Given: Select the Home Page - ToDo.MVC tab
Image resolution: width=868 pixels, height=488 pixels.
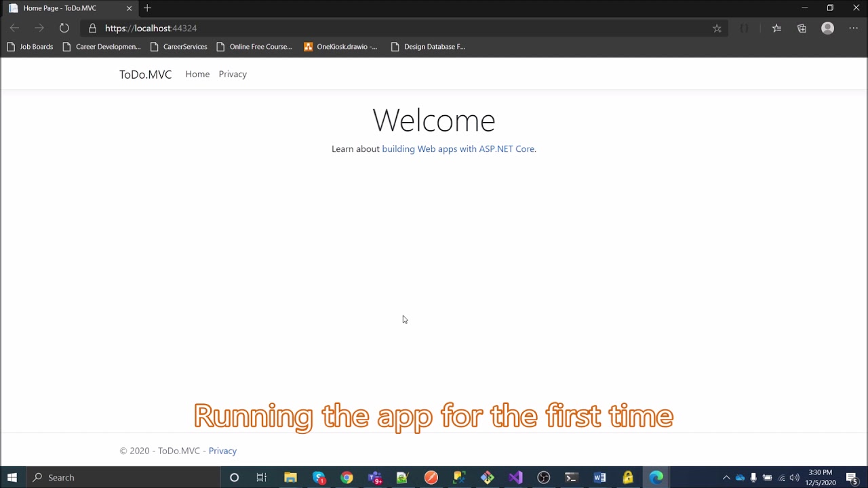Looking at the screenshot, I should point(70,8).
